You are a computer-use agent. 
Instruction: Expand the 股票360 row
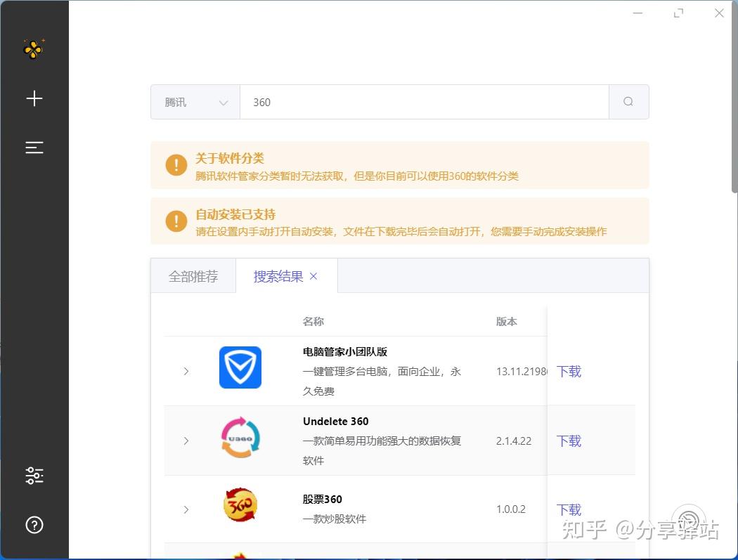(x=186, y=509)
